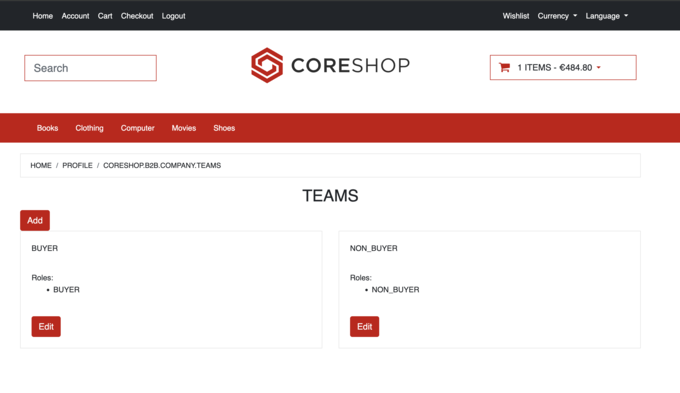The image size is (680, 393).
Task: Click the BUYER team card title
Action: click(45, 248)
